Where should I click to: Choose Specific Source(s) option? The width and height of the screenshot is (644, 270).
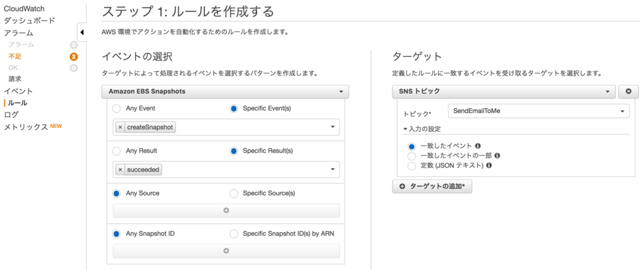pyautogui.click(x=234, y=193)
